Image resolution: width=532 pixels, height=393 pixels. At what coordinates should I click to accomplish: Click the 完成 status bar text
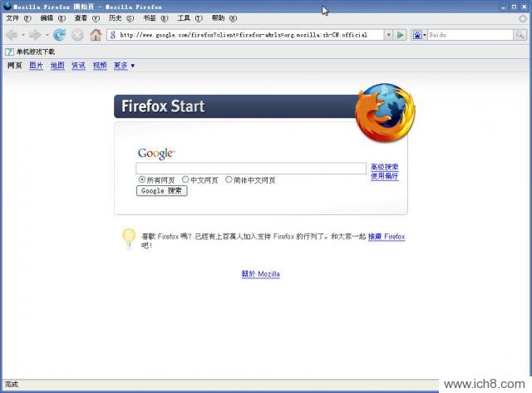pos(11,384)
